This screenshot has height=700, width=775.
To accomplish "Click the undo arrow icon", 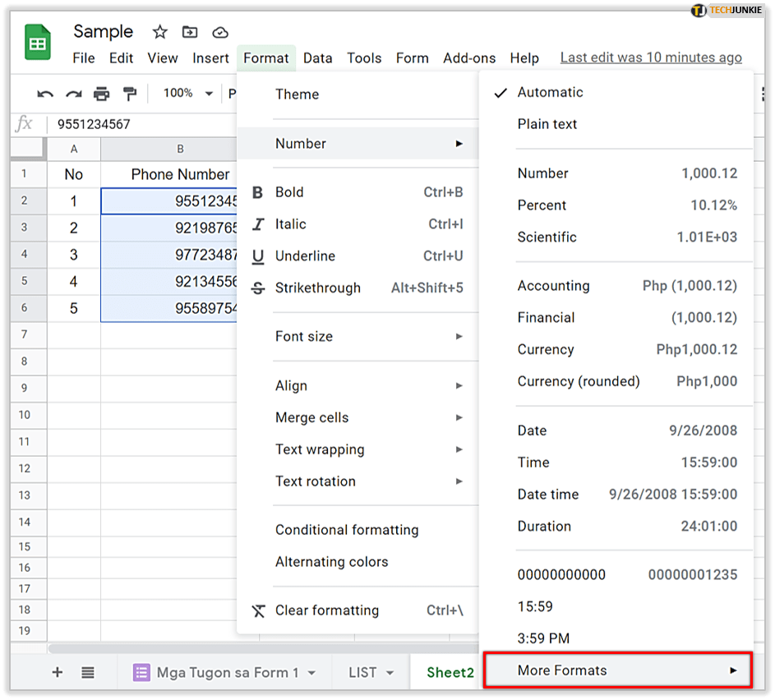I will (45, 94).
